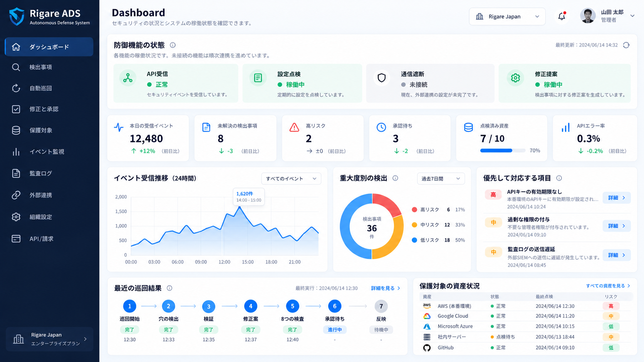Image resolution: width=644 pixels, height=362 pixels.
Task: Open 修正と承認 in the sidebar
Action: click(x=49, y=109)
